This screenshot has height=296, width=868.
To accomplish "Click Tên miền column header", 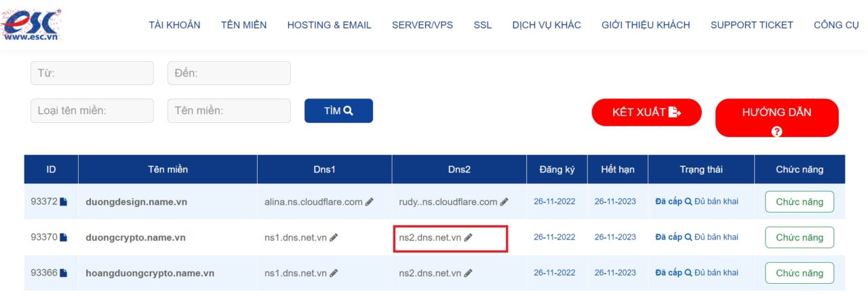I will click(167, 170).
